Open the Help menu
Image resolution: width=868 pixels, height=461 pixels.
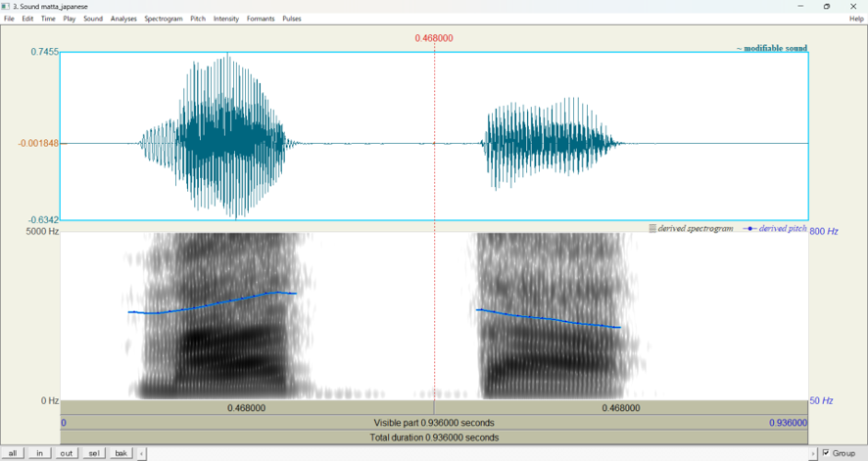point(856,19)
